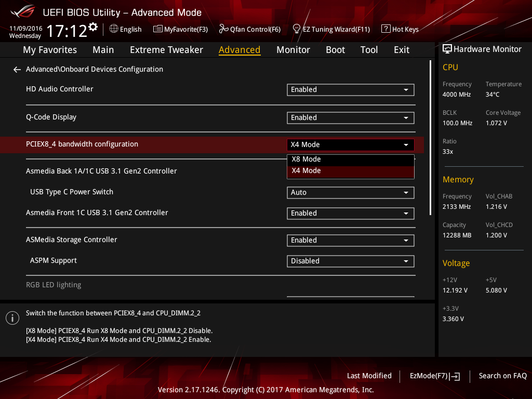Viewport: 532px width, 399px height.
Task: Open the Tool tab
Action: (x=369, y=50)
